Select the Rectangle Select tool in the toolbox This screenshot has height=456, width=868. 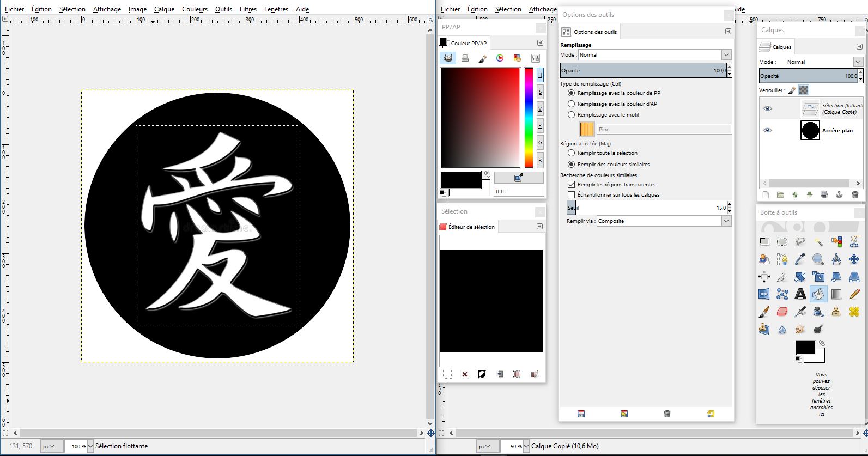pos(764,242)
